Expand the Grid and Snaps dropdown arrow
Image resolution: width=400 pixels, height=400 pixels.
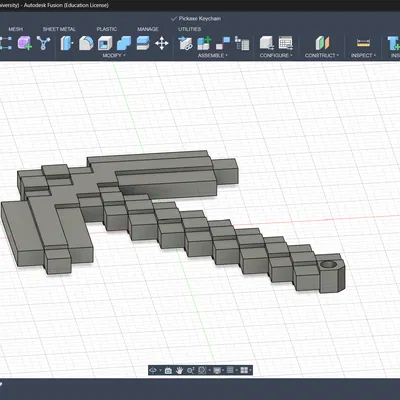pyautogui.click(x=236, y=370)
